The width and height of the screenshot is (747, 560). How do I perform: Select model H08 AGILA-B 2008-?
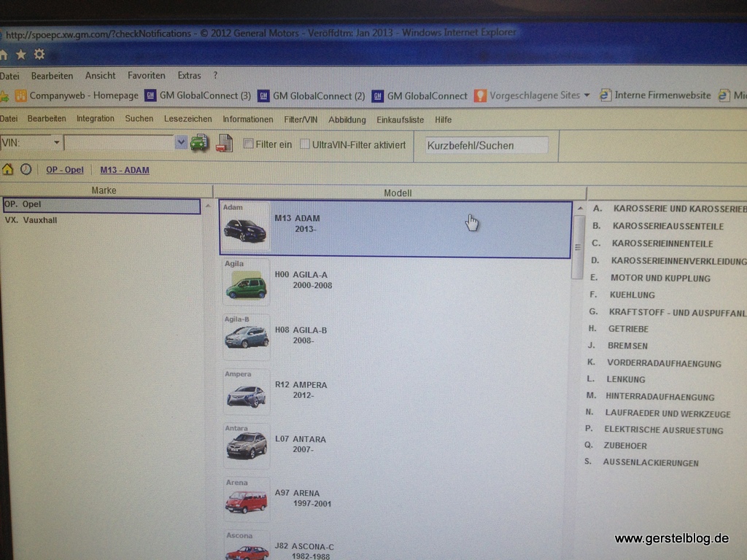[x=301, y=335]
